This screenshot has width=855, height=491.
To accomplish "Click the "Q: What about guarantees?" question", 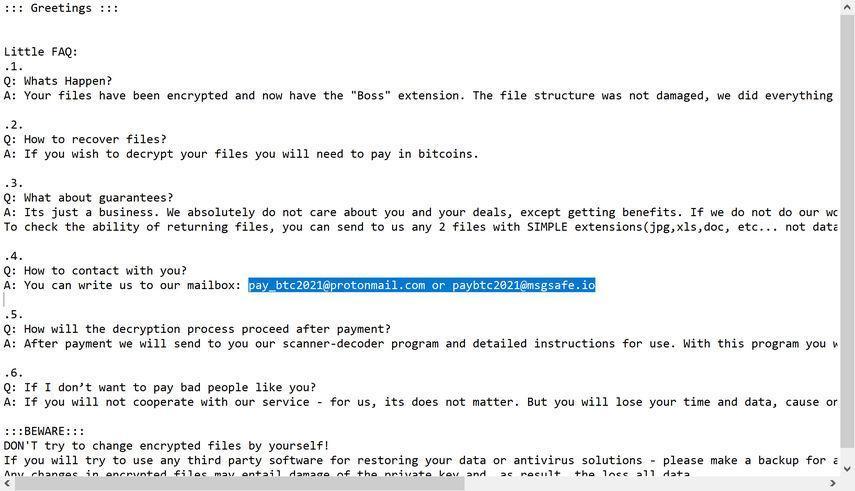I will pos(88,198).
